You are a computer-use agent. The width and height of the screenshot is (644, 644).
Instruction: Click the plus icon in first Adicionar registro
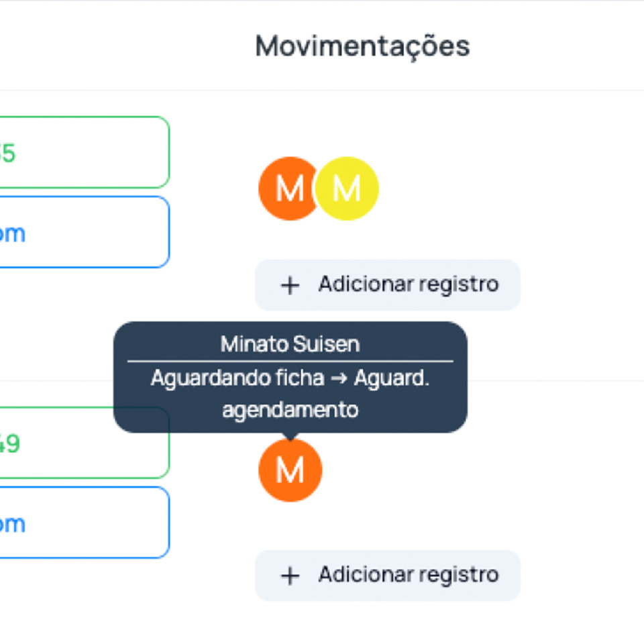point(289,285)
